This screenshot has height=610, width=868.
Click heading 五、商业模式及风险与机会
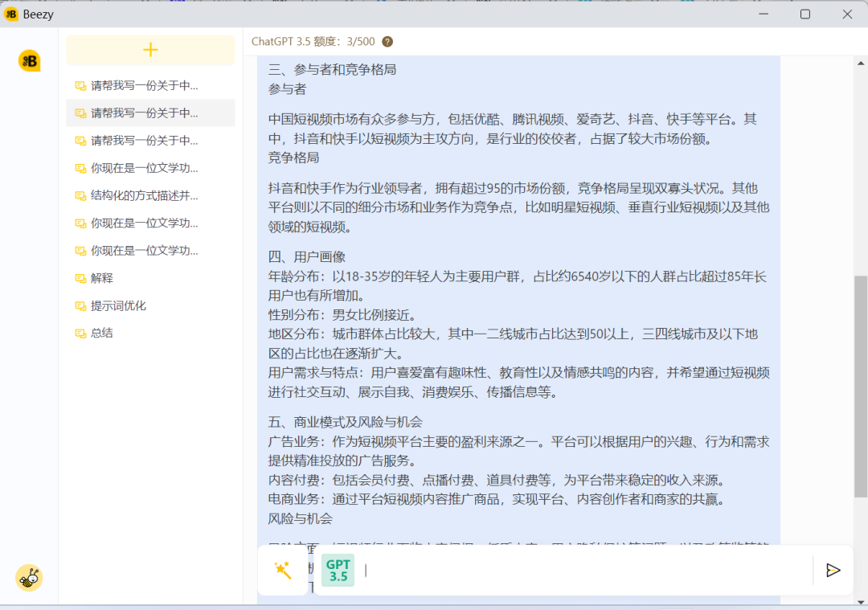point(346,423)
